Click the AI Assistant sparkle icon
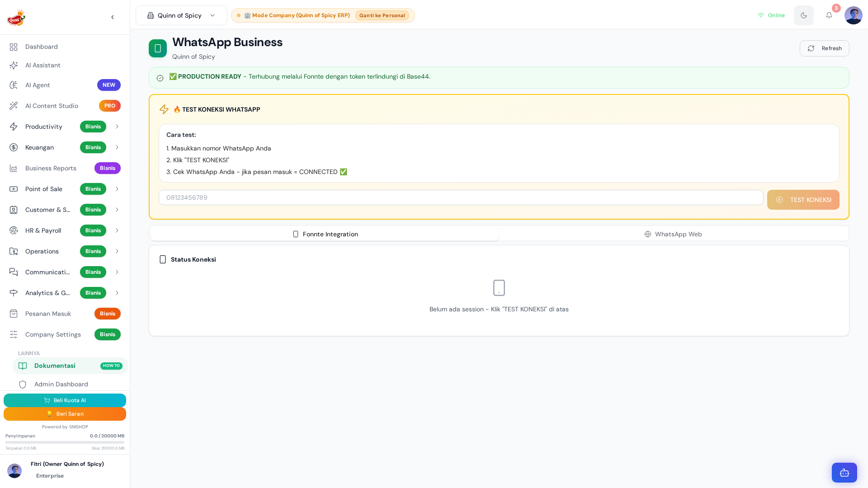868x488 pixels. [x=14, y=65]
